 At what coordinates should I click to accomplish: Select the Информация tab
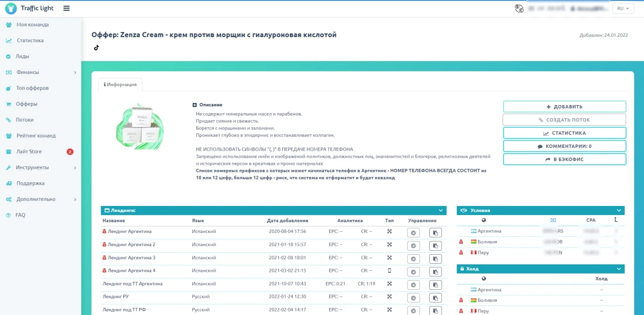coord(120,84)
